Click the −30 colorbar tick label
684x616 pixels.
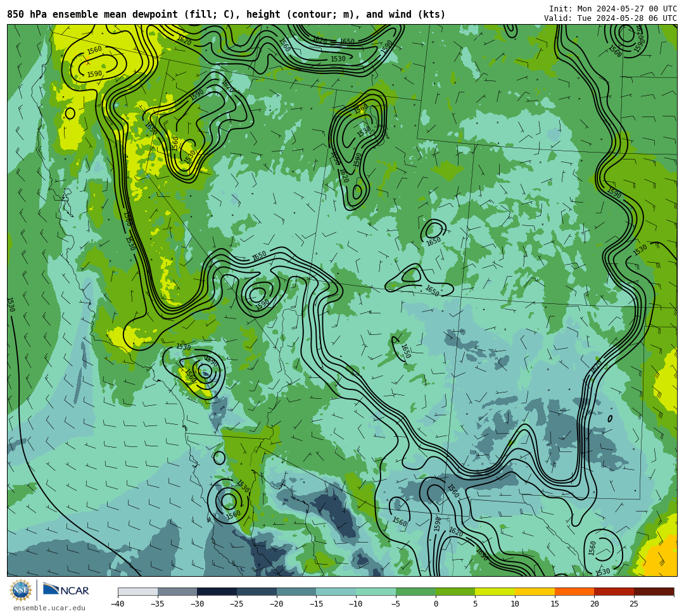[x=197, y=604]
